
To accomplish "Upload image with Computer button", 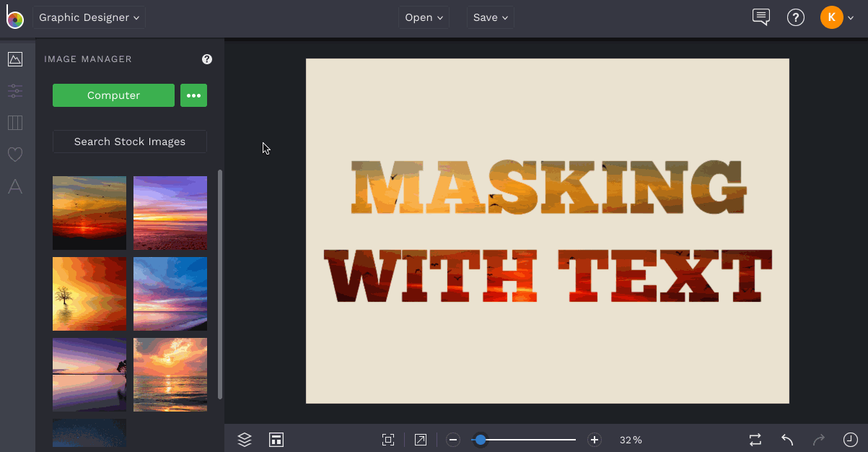I will (113, 95).
